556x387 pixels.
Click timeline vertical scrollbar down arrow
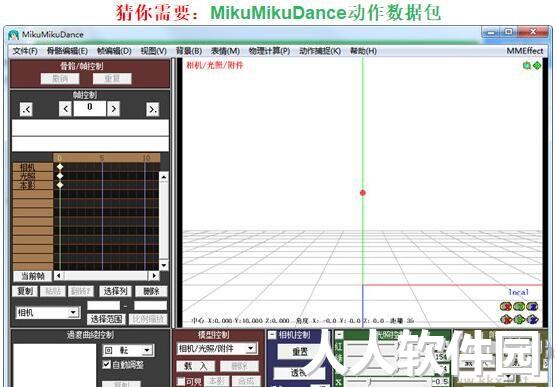(x=163, y=265)
